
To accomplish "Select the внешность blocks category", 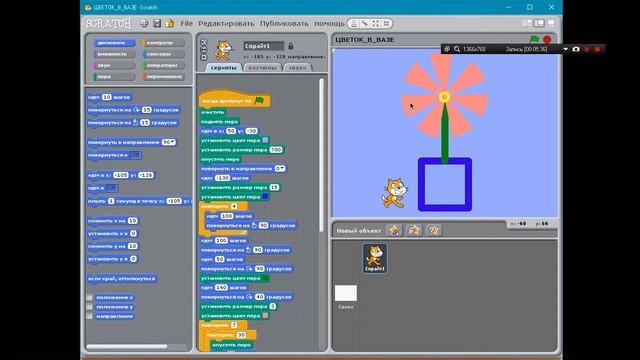I will (x=114, y=54).
